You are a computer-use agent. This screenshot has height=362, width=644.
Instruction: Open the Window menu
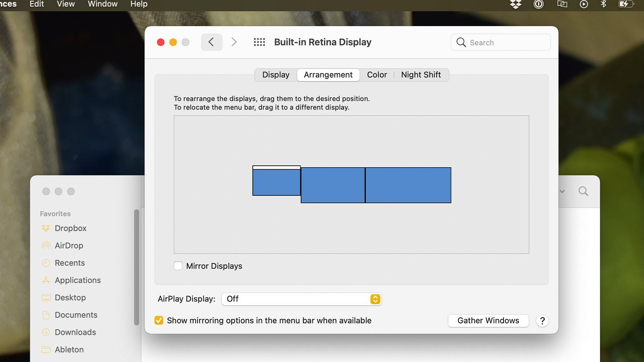[x=103, y=4]
